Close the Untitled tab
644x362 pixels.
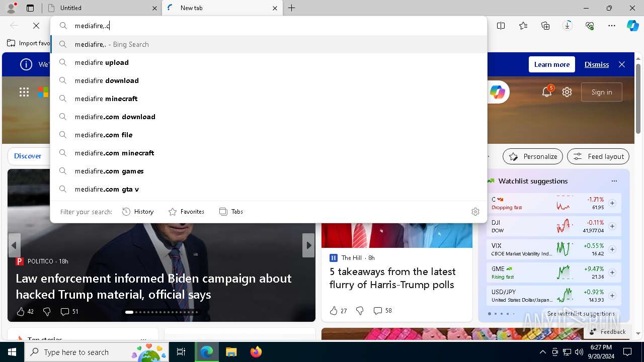[154, 8]
